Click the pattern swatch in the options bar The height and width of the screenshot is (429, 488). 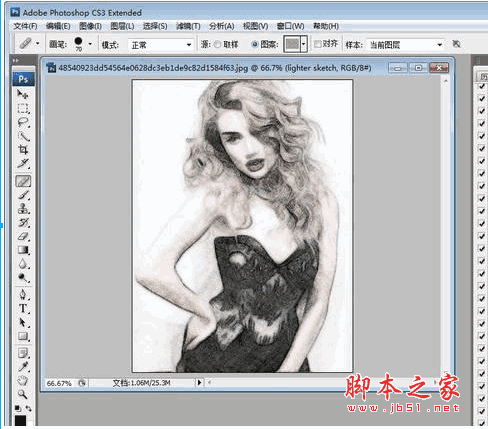click(x=292, y=44)
